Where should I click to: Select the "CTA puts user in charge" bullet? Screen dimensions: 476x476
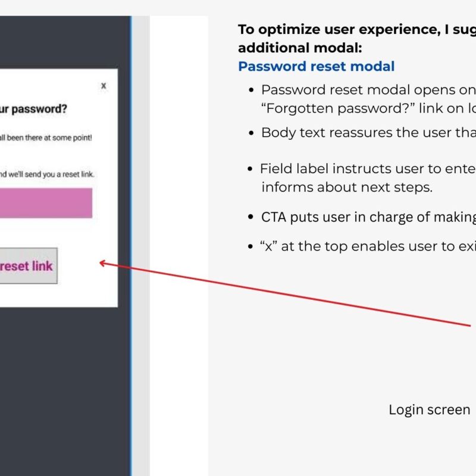pos(368,217)
